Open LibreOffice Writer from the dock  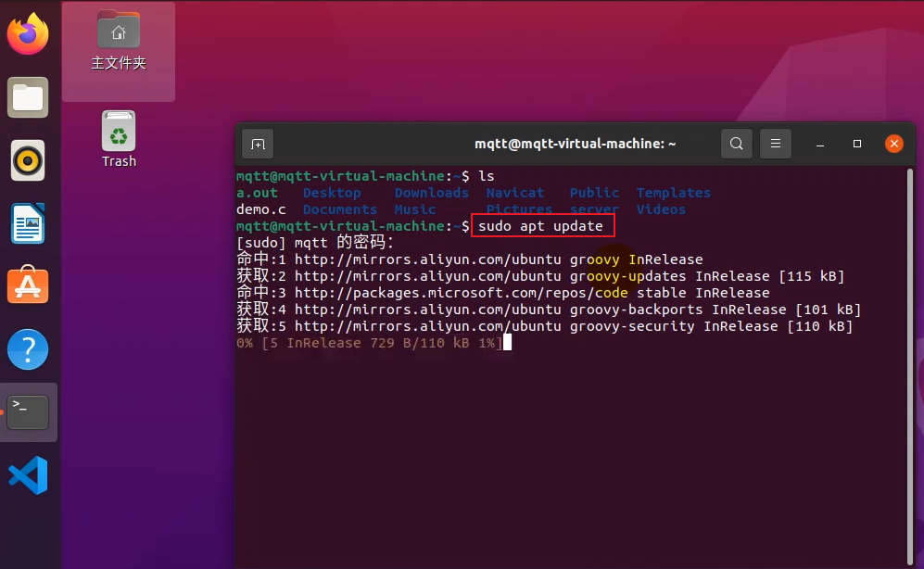click(28, 224)
